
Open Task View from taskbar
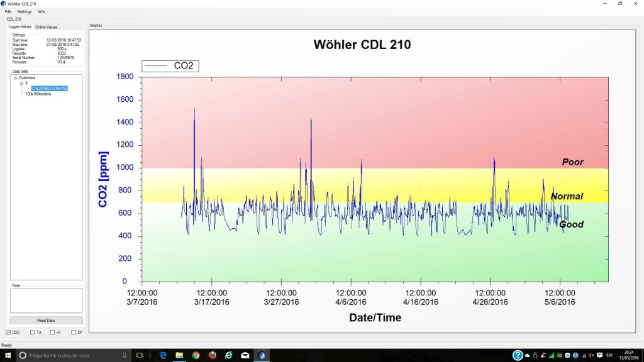[x=139, y=356]
